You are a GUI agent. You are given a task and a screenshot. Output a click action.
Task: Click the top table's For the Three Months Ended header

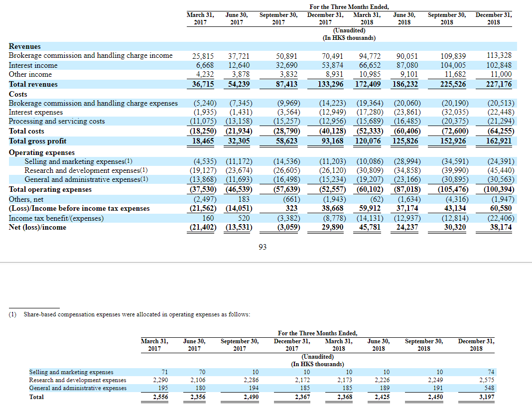[349, 6]
